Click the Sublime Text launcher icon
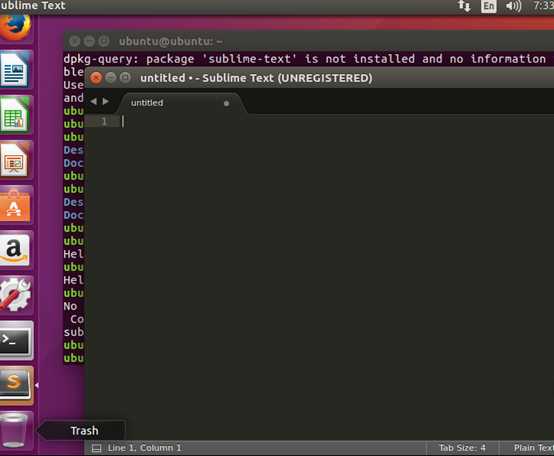This screenshot has height=456, width=554. click(16, 386)
